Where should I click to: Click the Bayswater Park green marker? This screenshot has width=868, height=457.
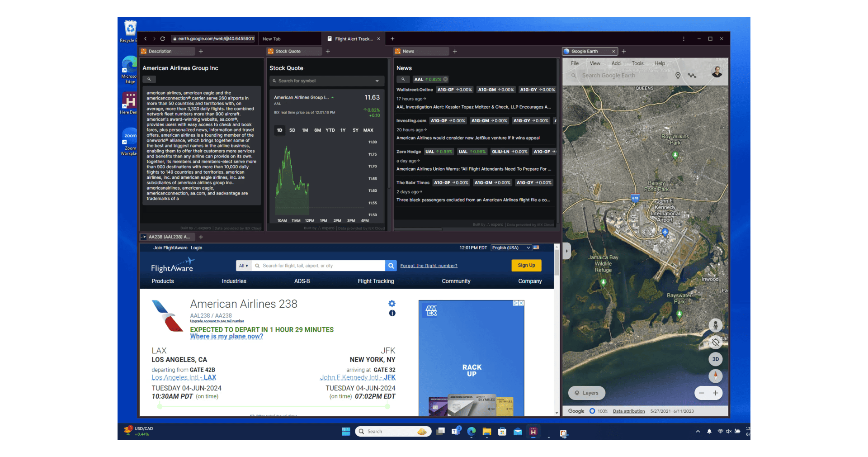click(679, 314)
